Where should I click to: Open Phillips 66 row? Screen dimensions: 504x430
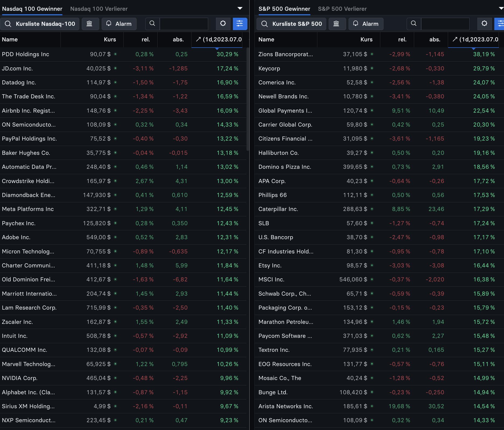[379, 195]
